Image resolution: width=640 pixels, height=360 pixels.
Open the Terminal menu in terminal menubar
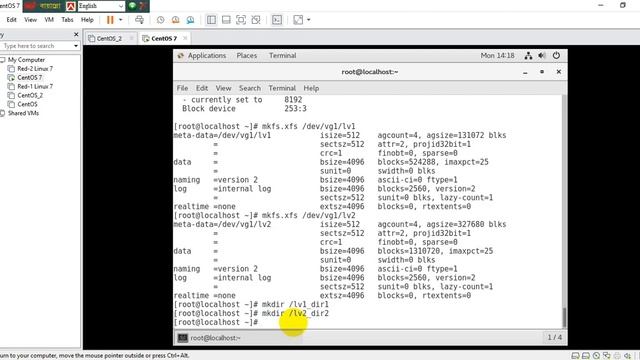[x=282, y=88]
